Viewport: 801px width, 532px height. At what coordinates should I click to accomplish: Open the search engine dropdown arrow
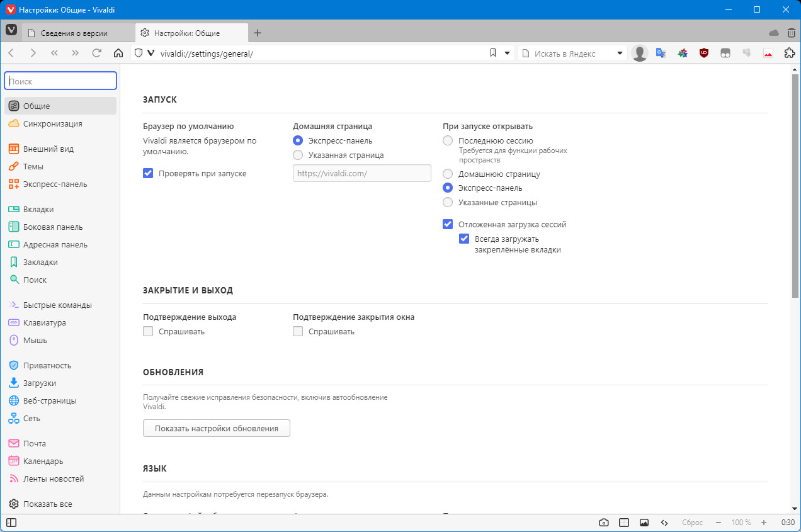tap(620, 54)
